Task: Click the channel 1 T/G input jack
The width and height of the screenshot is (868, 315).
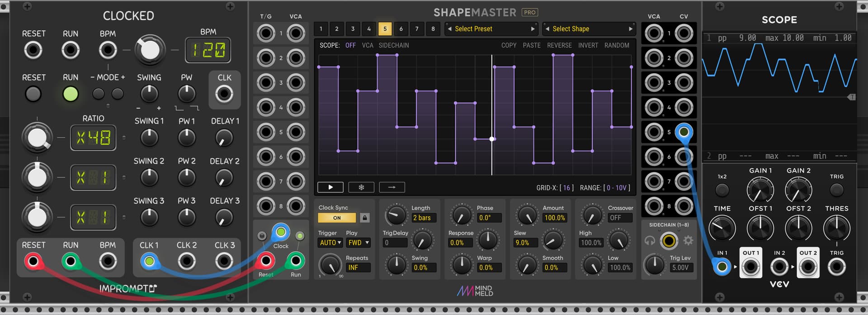Action: pos(266,33)
